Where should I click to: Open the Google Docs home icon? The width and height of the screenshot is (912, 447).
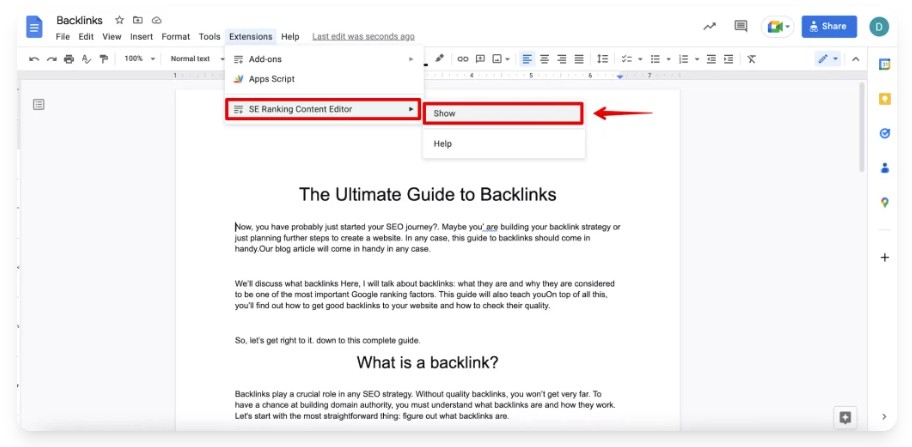[34, 27]
